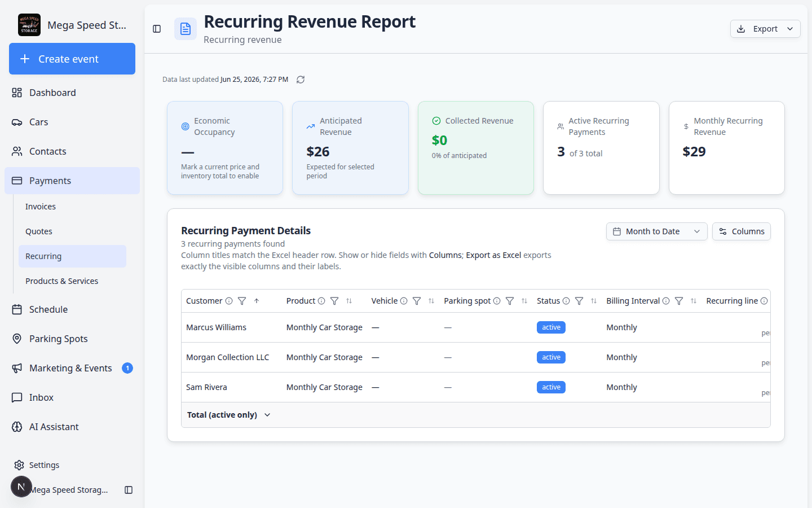Select the Economic Occupancy card

pos(225,148)
